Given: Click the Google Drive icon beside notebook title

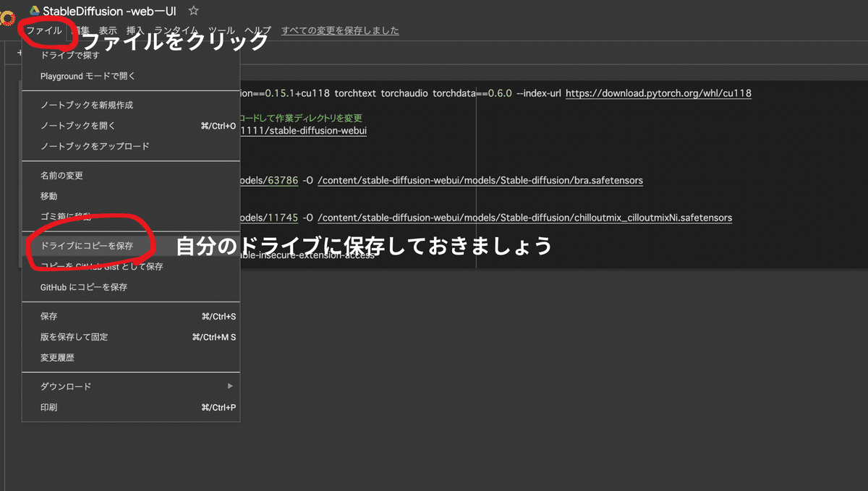Looking at the screenshot, I should (x=34, y=12).
